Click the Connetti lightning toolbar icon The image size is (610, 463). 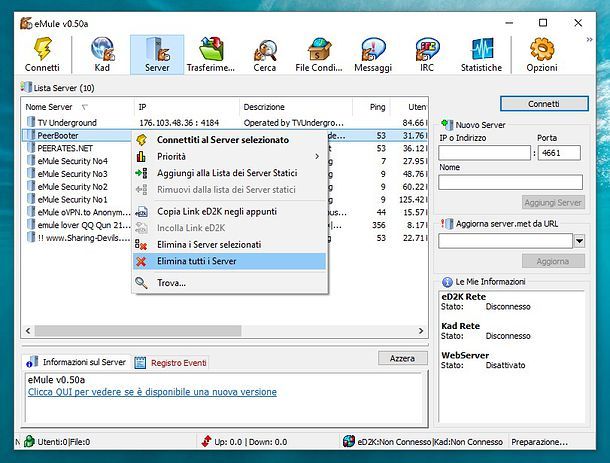[x=42, y=49]
